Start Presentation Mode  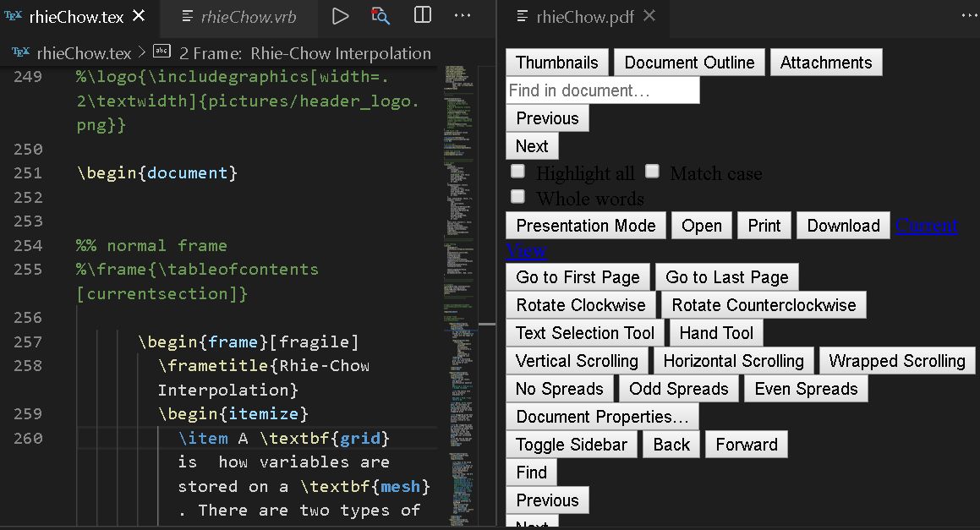[586, 226]
